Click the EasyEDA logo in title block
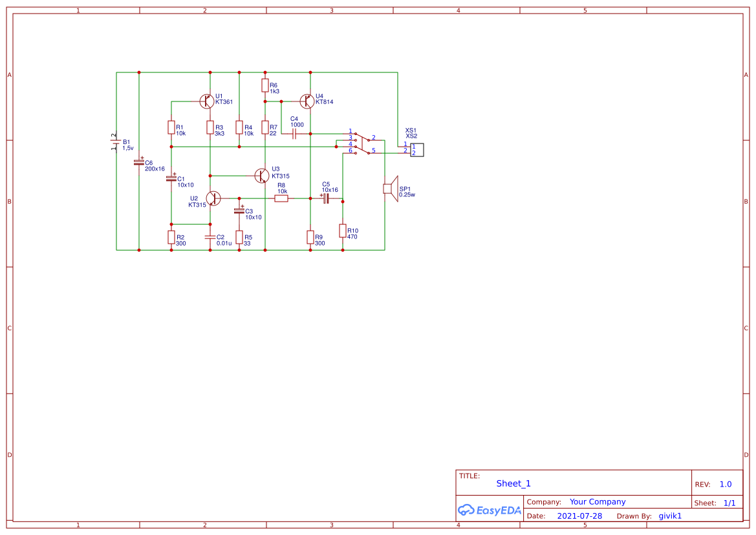Screen dimensions: 756x535 tap(490, 510)
